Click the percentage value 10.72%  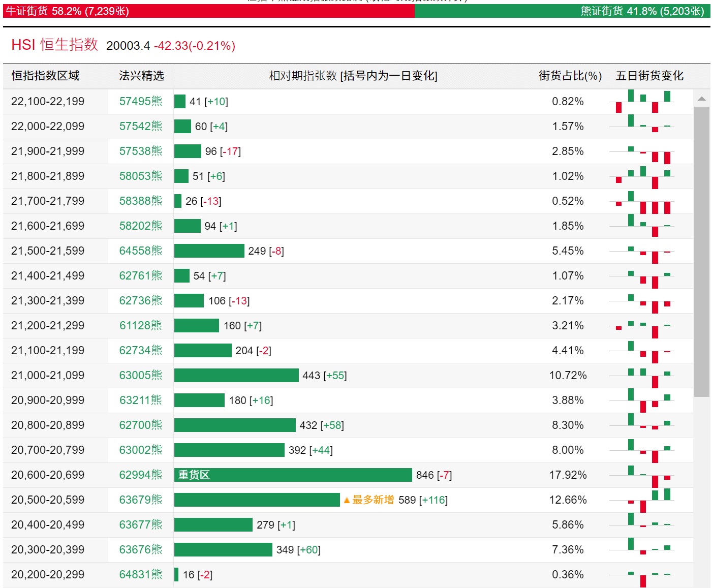[568, 375]
